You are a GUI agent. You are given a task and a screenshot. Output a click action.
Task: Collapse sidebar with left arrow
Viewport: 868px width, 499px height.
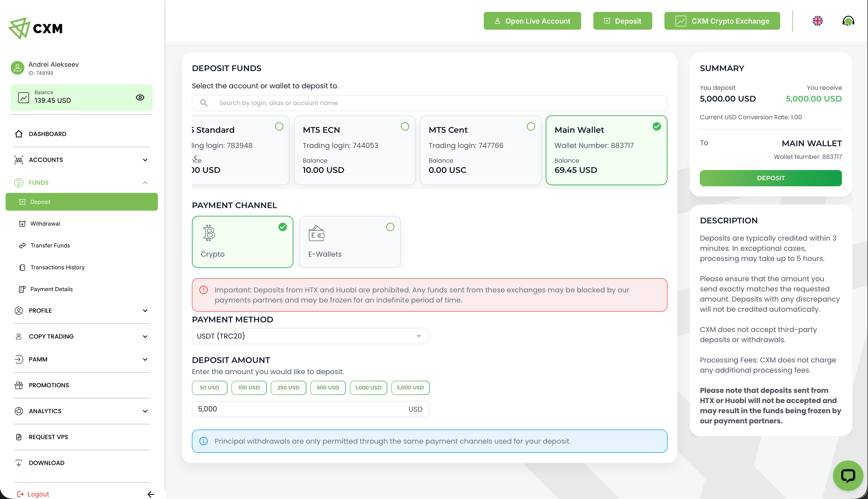(151, 494)
